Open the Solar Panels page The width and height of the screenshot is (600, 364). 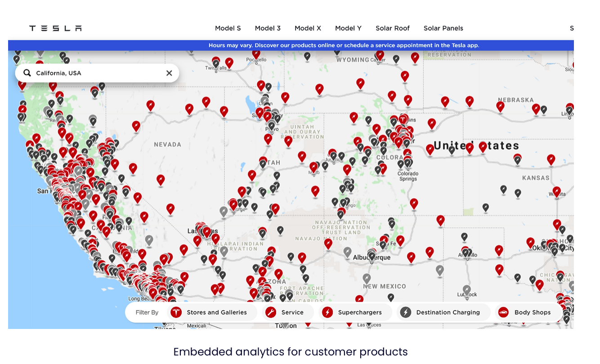443,28
